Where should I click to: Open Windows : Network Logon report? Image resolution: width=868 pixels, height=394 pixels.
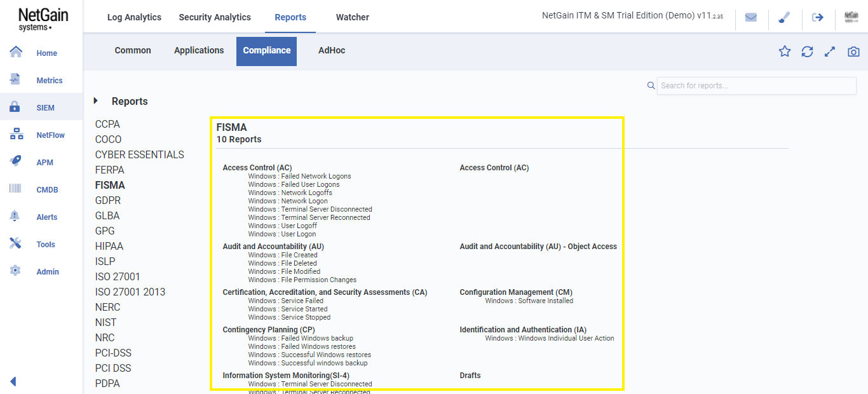click(x=288, y=201)
